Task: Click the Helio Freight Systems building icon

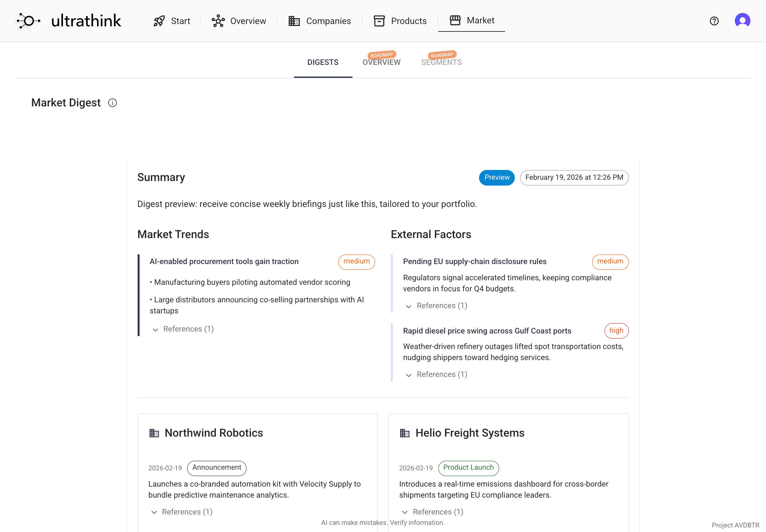Action: click(x=404, y=433)
